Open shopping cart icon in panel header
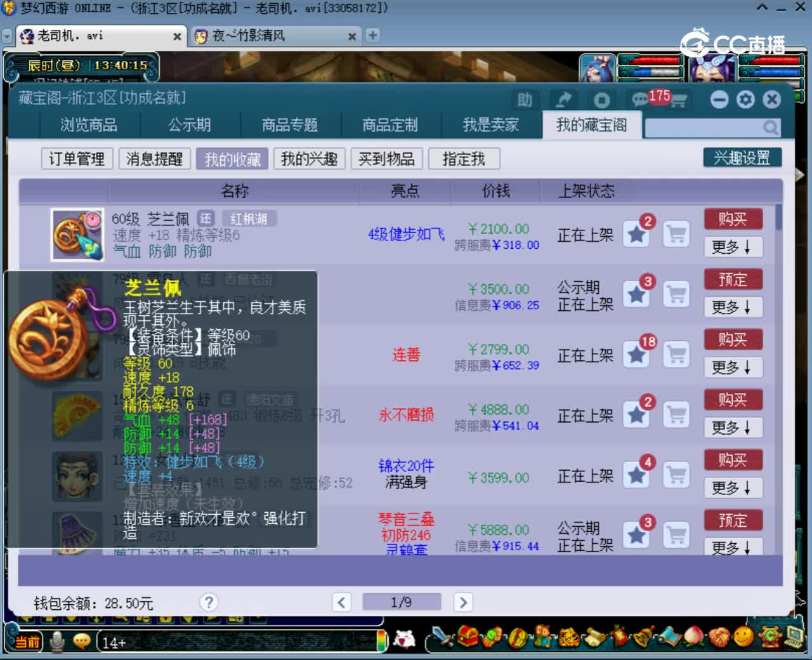 point(678,100)
